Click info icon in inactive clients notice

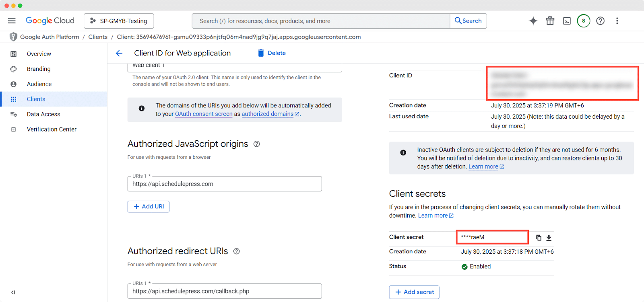[403, 153]
